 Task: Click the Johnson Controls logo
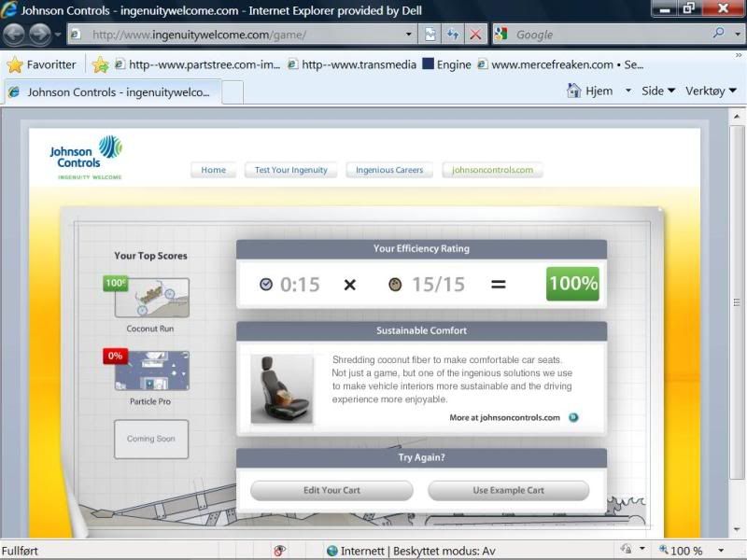(x=86, y=156)
